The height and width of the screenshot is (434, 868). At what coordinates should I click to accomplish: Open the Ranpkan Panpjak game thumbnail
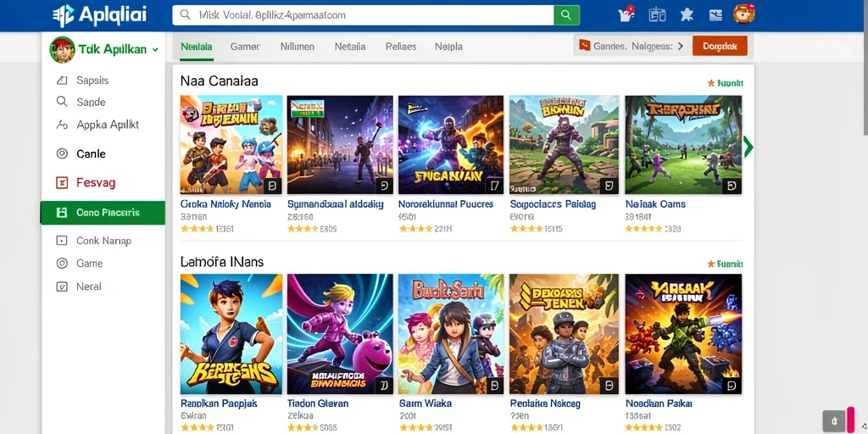tap(231, 334)
